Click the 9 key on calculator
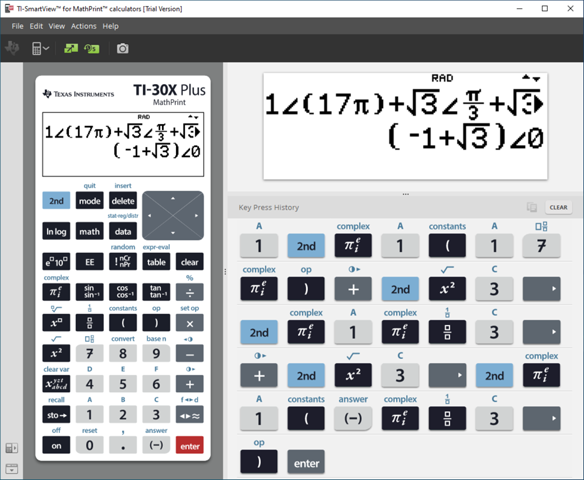 click(156, 353)
